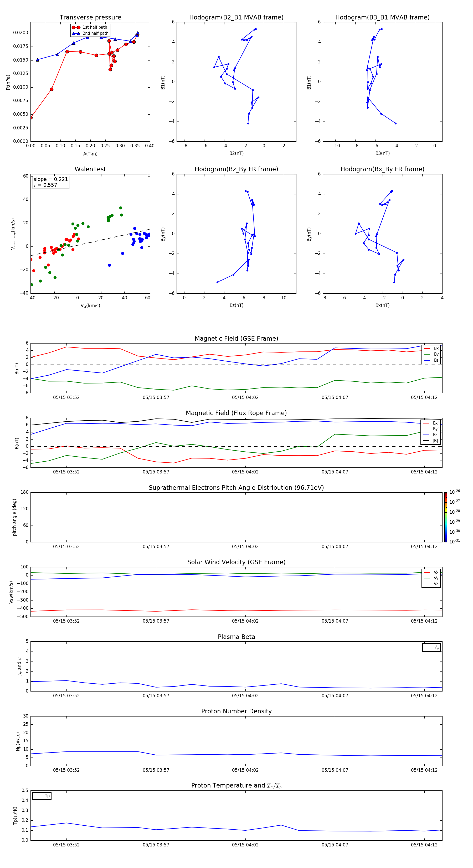Click the Suprathermal Electrons Pitch Angle Distribution title
The height and width of the screenshot is (868, 473).
coord(236,488)
